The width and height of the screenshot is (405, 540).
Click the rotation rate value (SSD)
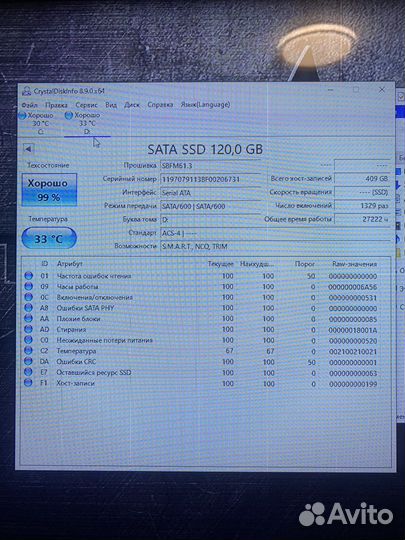pyautogui.click(x=362, y=192)
